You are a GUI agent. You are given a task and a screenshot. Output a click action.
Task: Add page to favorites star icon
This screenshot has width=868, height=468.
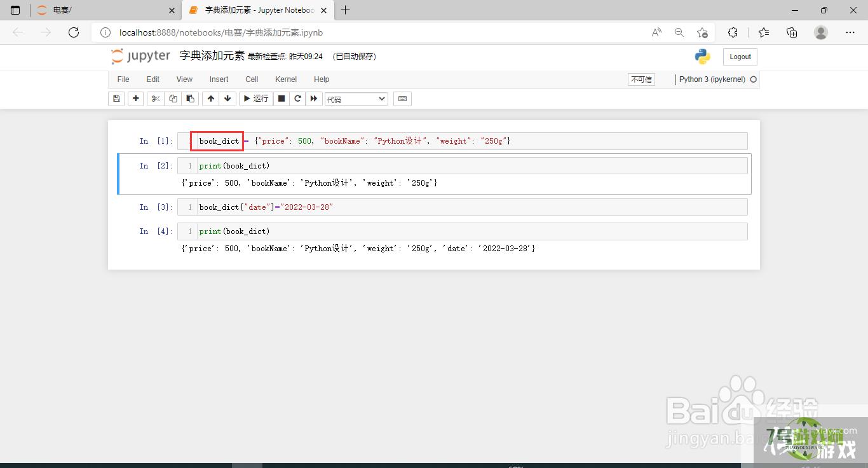[x=702, y=32]
